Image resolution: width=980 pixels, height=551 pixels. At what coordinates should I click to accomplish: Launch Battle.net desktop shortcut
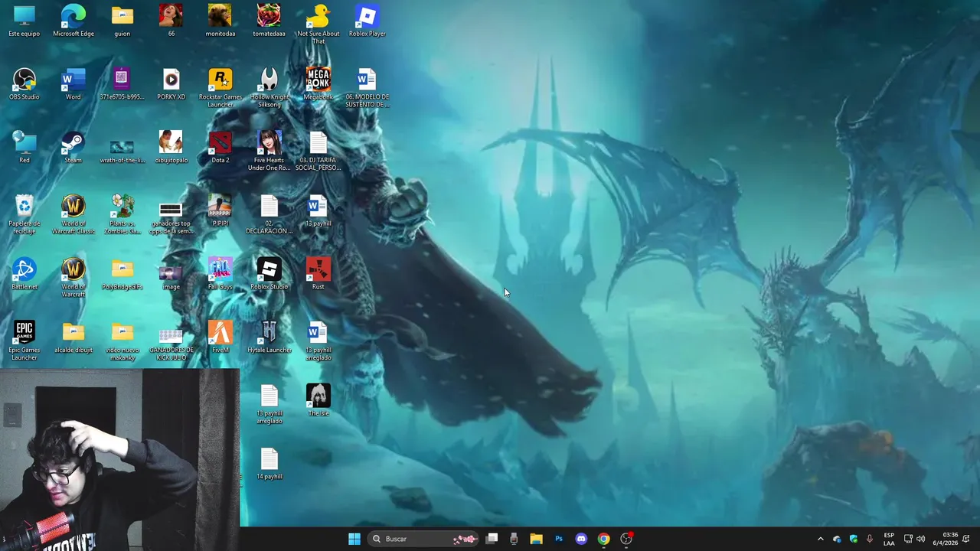[x=24, y=274]
